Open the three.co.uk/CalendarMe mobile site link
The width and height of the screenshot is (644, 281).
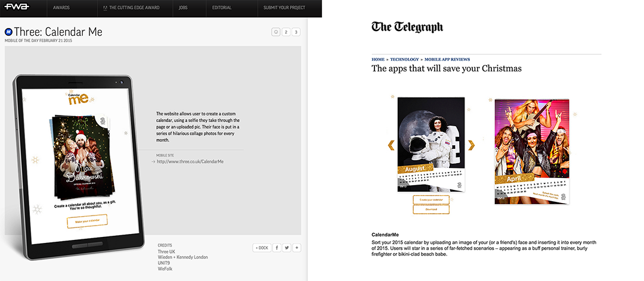[x=190, y=161]
